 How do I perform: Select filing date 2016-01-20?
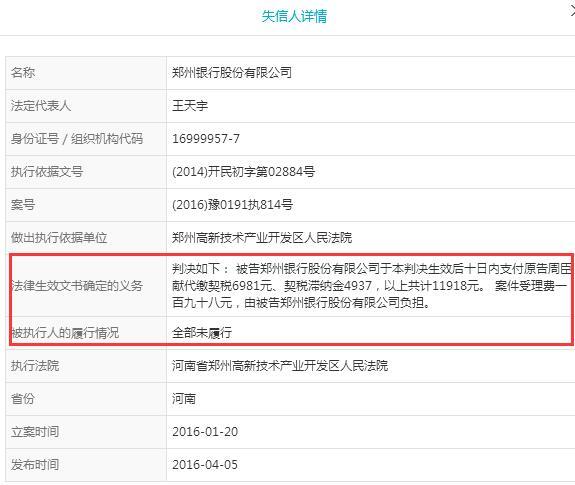click(x=205, y=431)
